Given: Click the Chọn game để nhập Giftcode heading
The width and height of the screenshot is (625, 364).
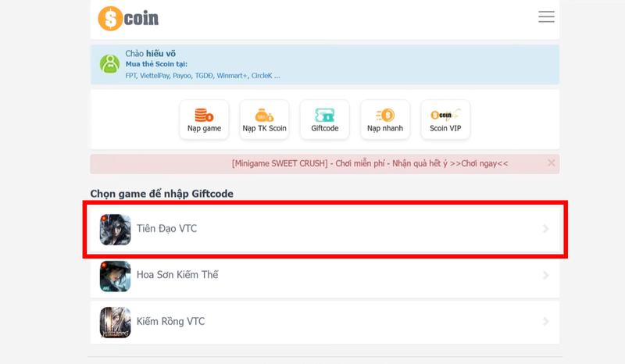Looking at the screenshot, I should [162, 194].
